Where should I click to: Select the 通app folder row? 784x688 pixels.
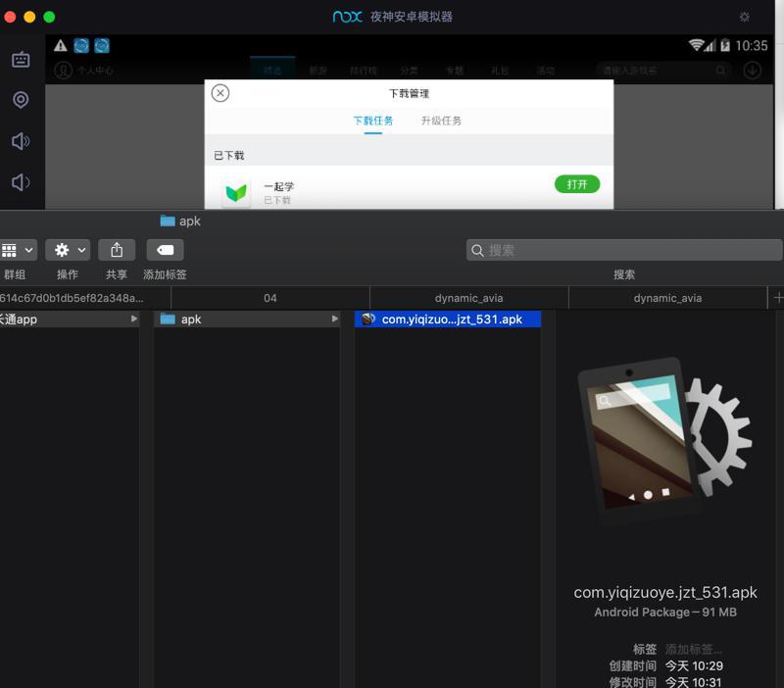(70, 319)
